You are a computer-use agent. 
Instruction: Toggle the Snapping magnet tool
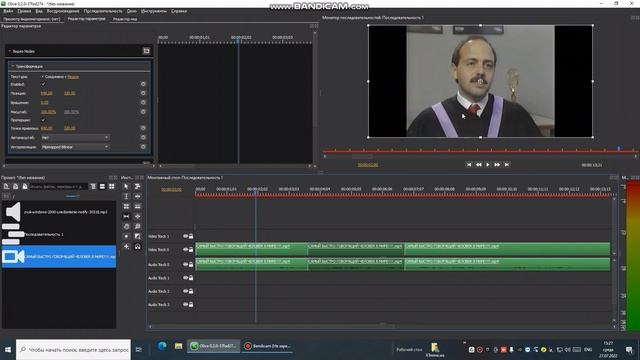point(138,247)
